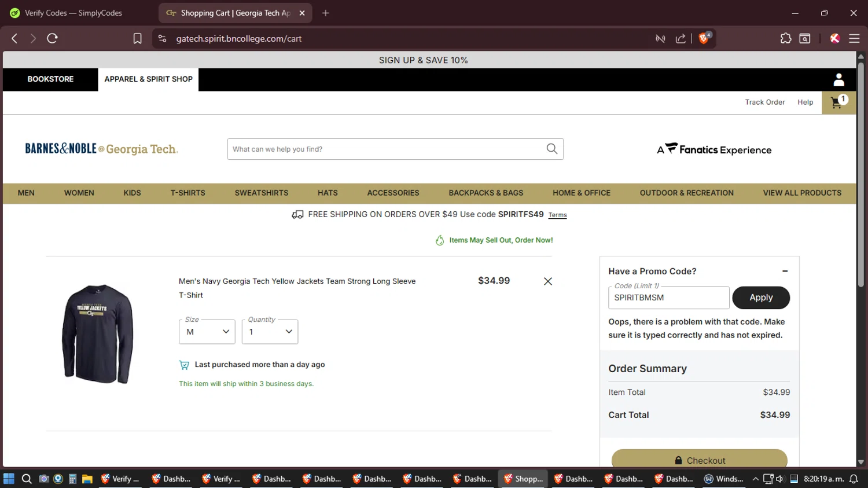
Task: View site information icon beside URL
Action: [163, 39]
